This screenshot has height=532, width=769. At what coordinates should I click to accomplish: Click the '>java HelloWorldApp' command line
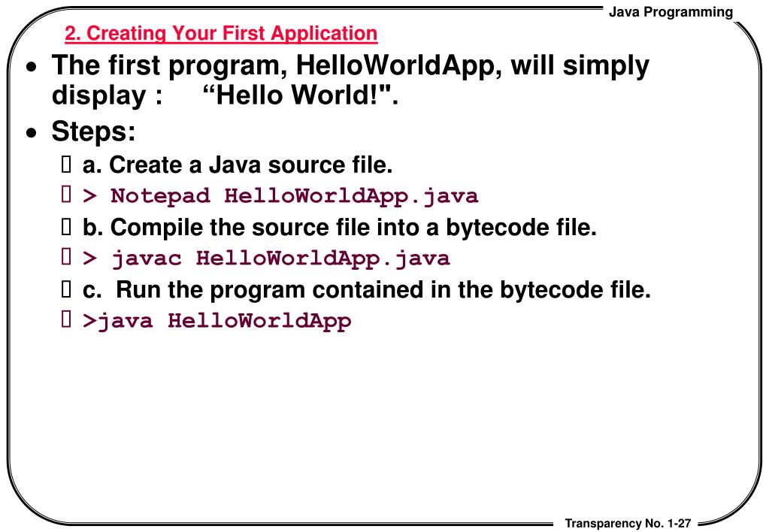pos(216,321)
